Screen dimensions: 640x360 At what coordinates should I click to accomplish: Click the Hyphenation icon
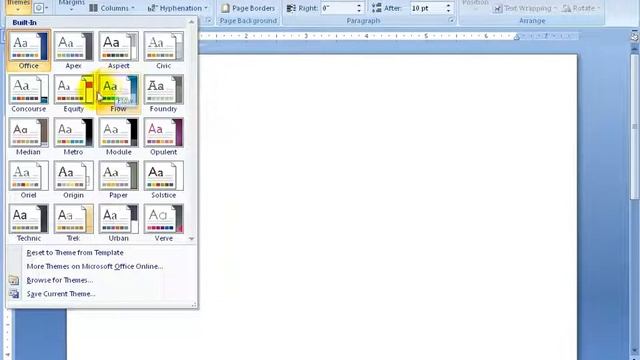click(152, 8)
